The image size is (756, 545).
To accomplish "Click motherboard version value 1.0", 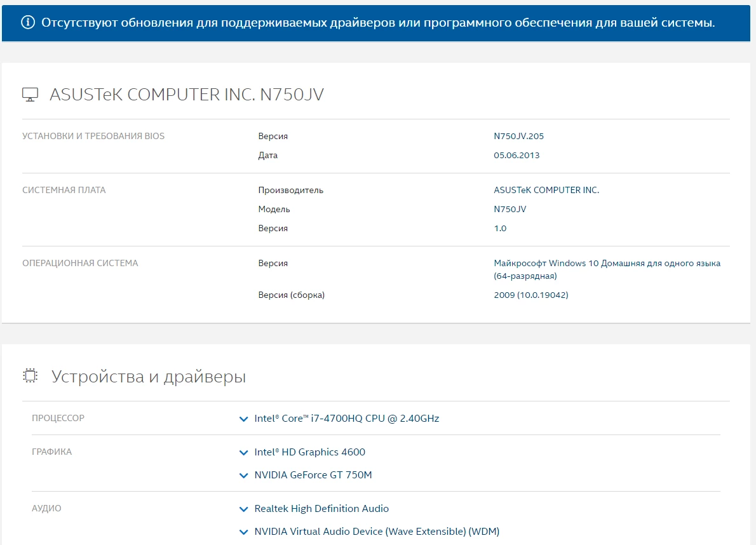I will coord(500,229).
